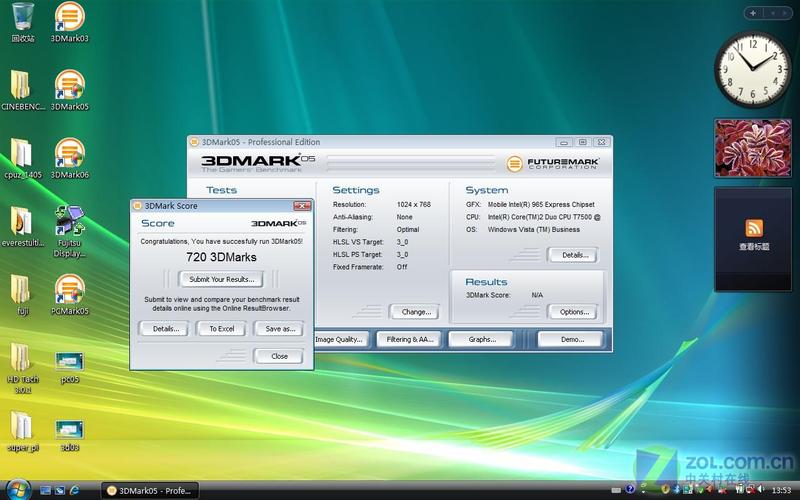This screenshot has height=500, width=800.
Task: Click the sidebar analog clock gadget
Action: [x=753, y=69]
